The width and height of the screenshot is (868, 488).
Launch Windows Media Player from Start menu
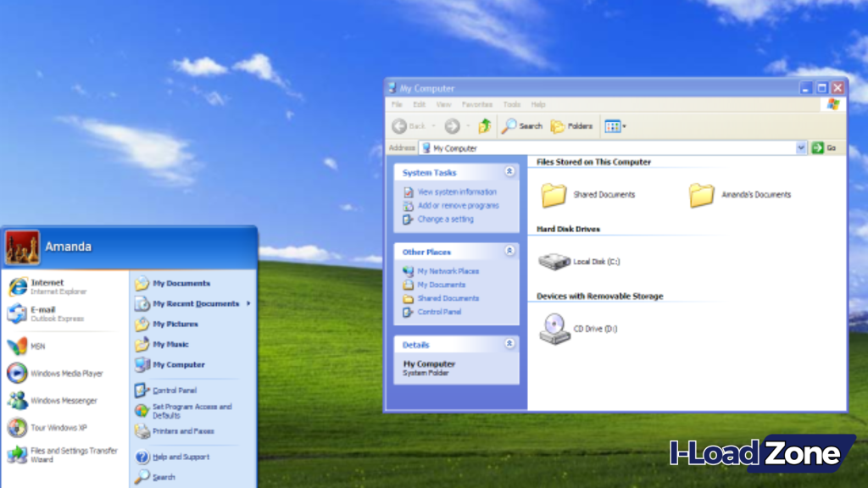[55, 373]
